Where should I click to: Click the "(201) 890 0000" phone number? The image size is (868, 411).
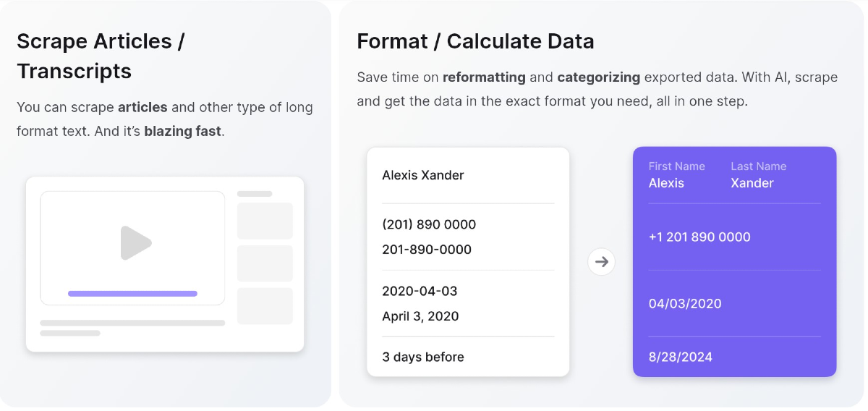(x=429, y=224)
